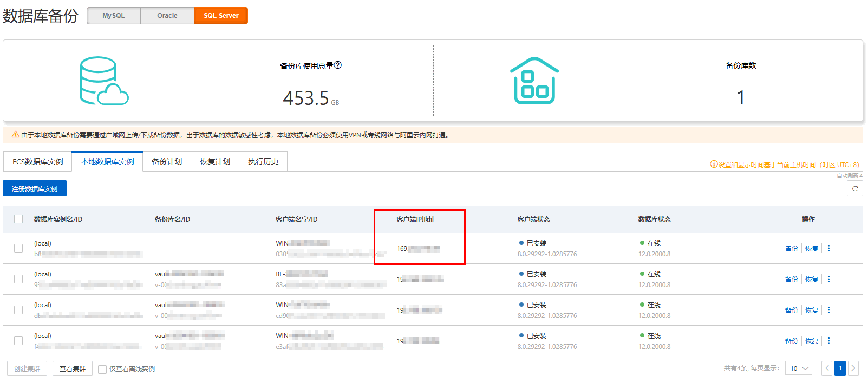
Task: Open the more-actions menu in the last row
Action: [x=828, y=341]
